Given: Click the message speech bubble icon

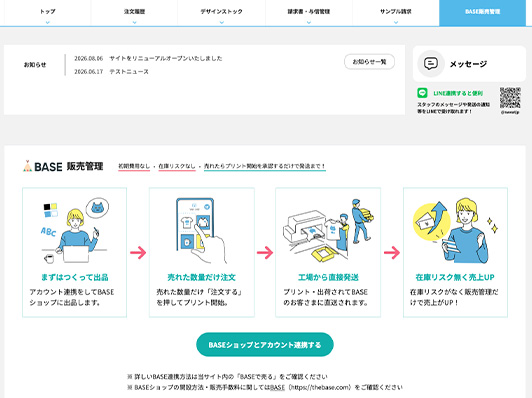Looking at the screenshot, I should pos(431,64).
